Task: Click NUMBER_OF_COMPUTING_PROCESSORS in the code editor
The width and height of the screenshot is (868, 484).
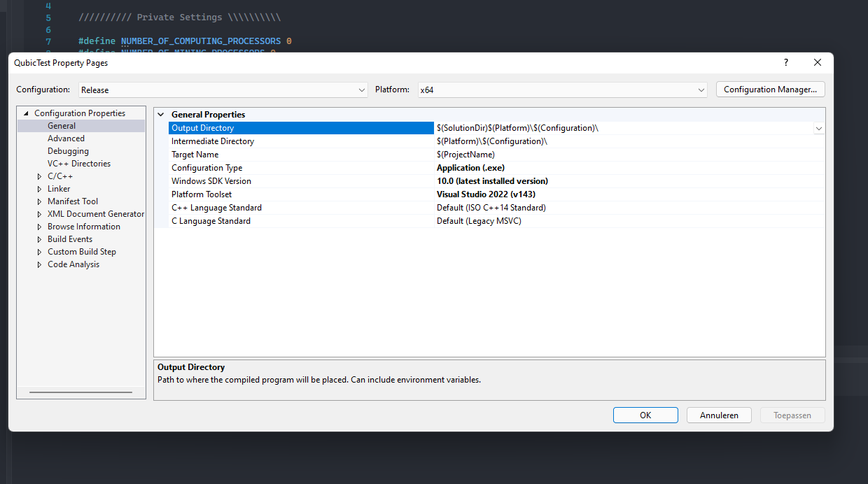Action: coord(201,41)
